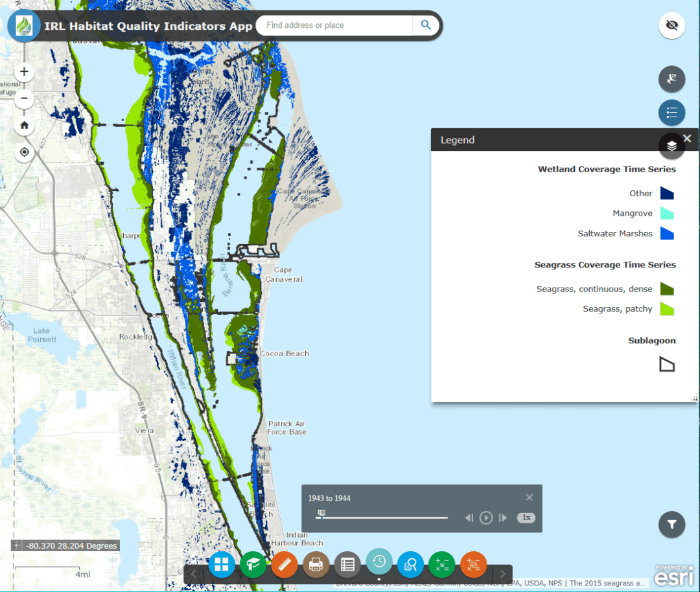Open the Print widget
This screenshot has width=700, height=592.
[316, 564]
